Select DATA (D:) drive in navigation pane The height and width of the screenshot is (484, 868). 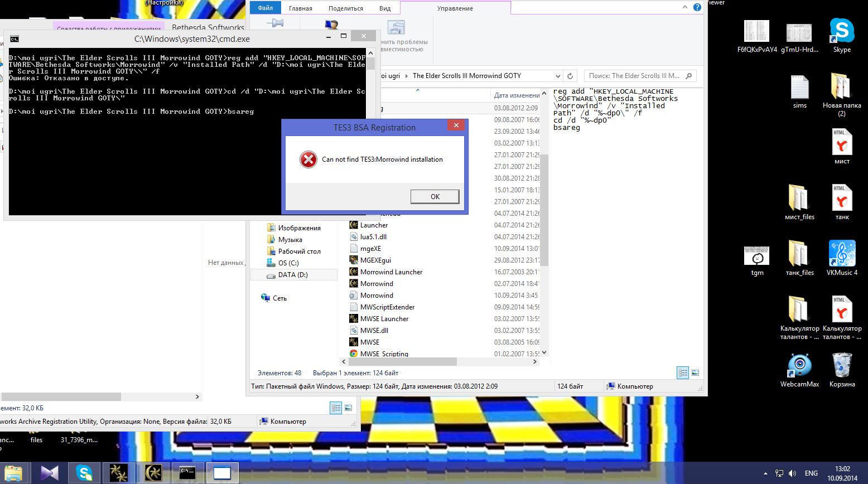coord(293,275)
